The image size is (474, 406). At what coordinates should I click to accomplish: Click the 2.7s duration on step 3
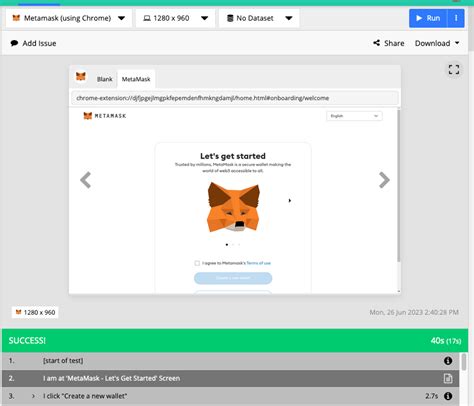click(x=431, y=396)
